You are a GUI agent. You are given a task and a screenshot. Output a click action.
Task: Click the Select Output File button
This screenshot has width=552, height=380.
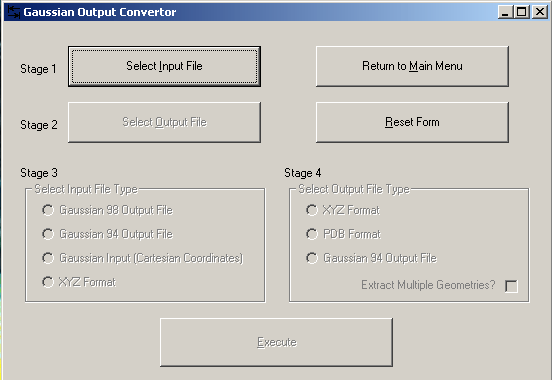tap(164, 122)
